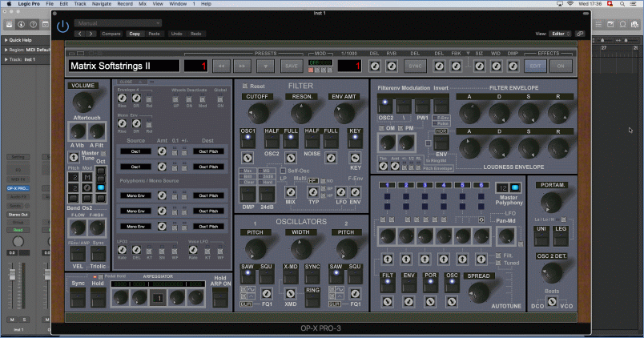The width and height of the screenshot is (644, 338).
Task: Open the Manual settings dropdown
Action: point(118,23)
